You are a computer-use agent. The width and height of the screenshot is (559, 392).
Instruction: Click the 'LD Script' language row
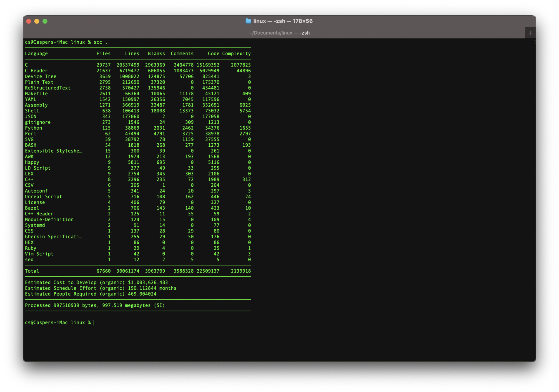(138, 168)
